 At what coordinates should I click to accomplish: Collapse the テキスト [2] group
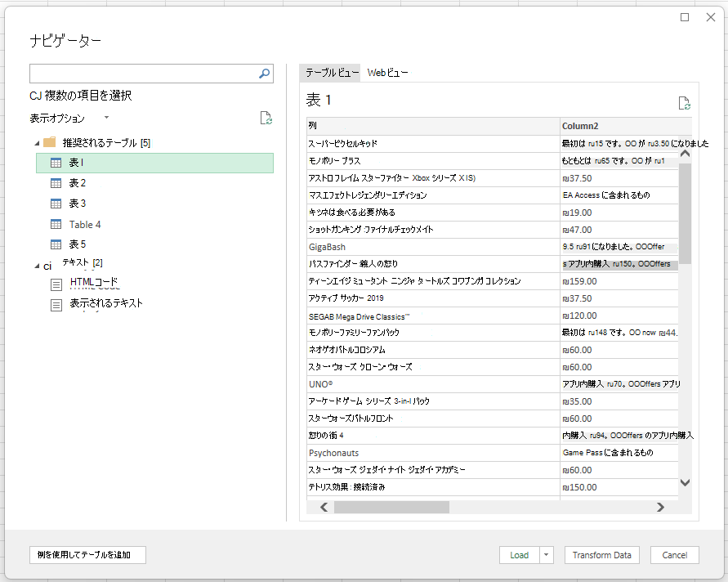pos(37,266)
